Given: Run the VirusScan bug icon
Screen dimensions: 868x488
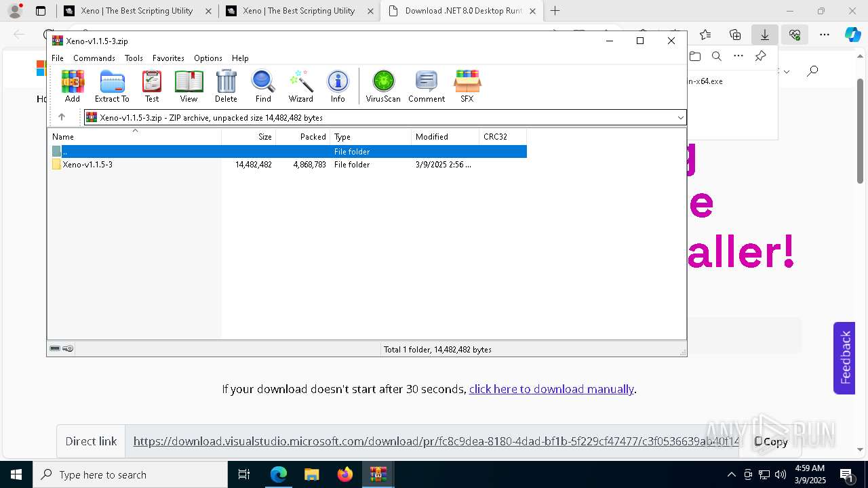Looking at the screenshot, I should 383,86.
